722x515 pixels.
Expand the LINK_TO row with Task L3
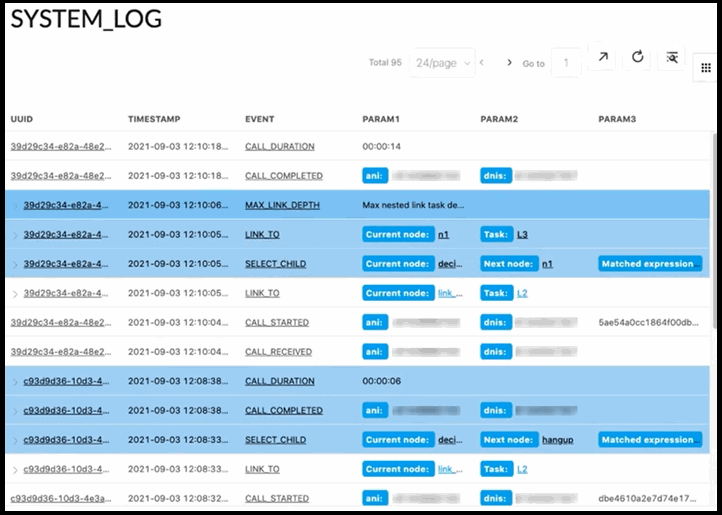pyautogui.click(x=15, y=235)
